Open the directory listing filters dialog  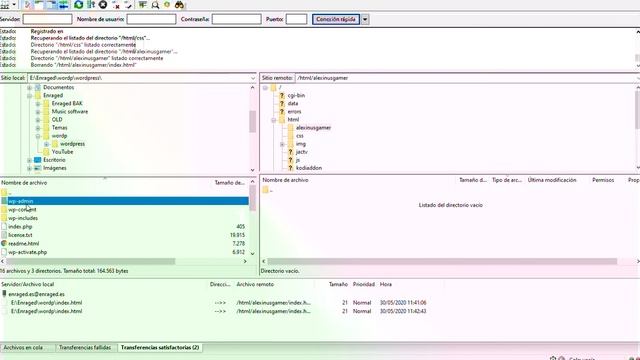(142, 4)
